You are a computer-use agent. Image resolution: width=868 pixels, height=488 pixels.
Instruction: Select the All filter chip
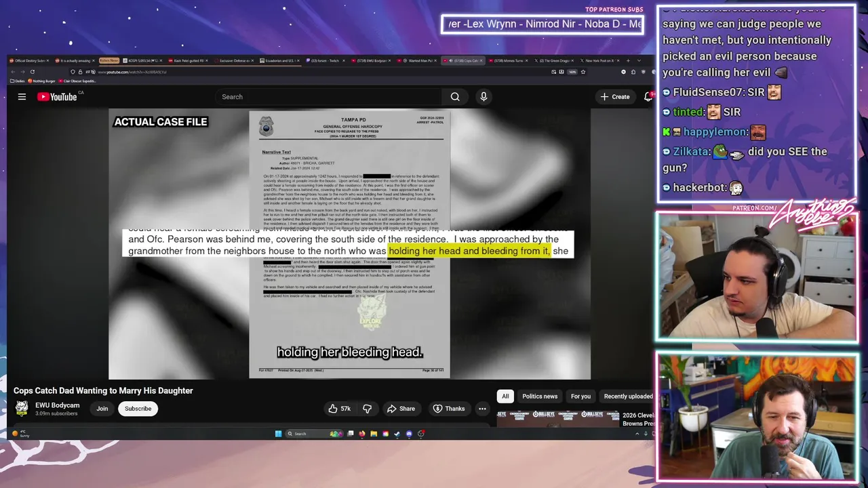click(x=505, y=396)
